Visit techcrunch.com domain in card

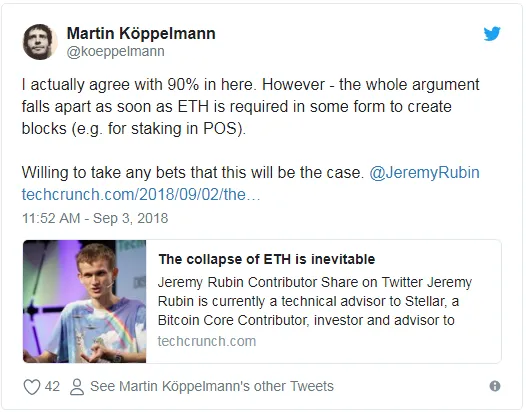207,341
